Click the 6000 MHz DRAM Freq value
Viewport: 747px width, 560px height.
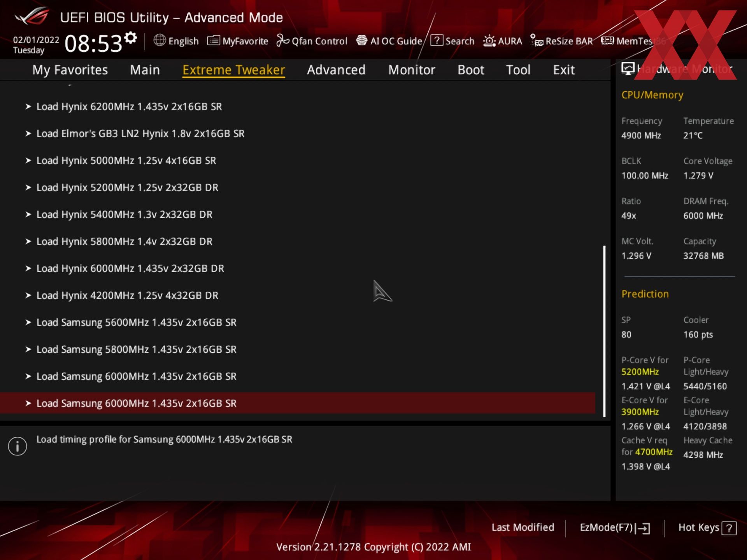703,216
